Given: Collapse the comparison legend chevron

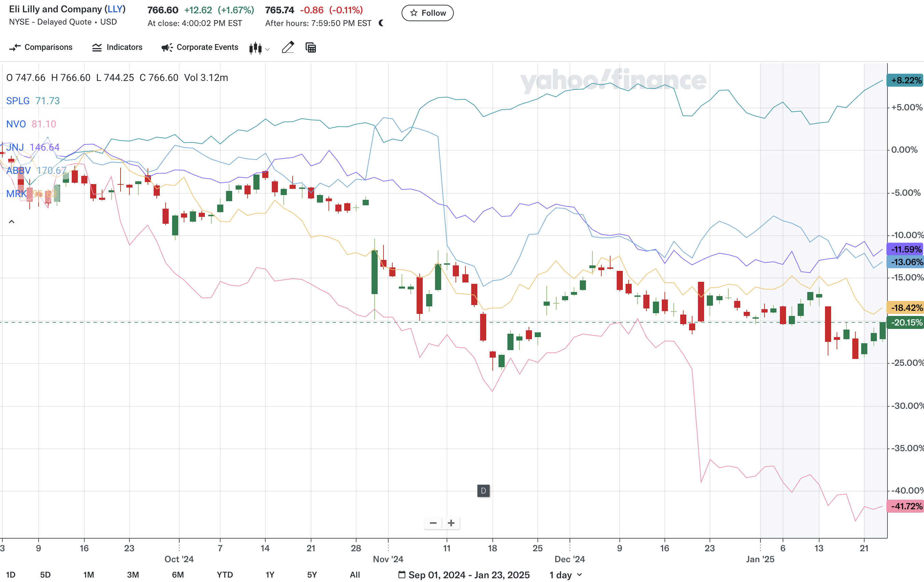Looking at the screenshot, I should 12,222.
